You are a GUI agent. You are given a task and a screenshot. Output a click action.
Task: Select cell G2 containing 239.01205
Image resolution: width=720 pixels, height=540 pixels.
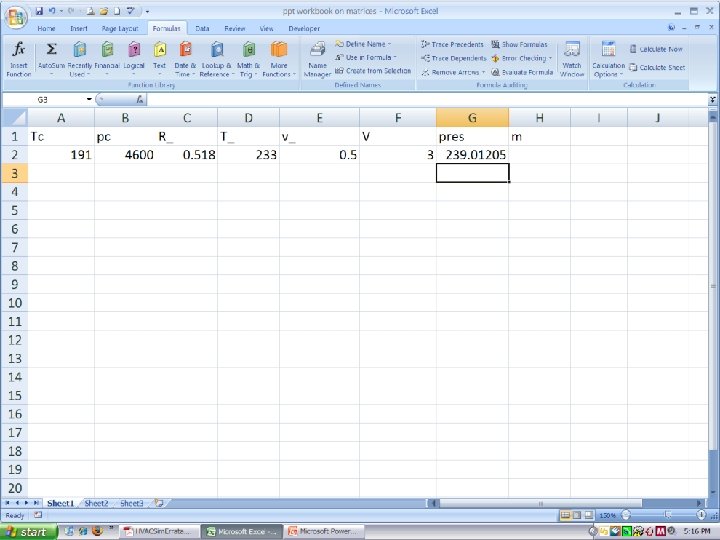[x=472, y=155]
